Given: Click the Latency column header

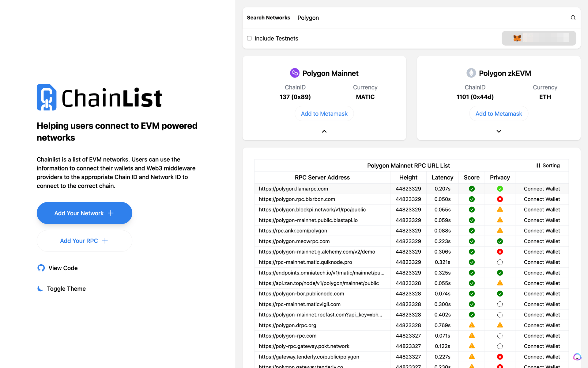Looking at the screenshot, I should point(442,177).
